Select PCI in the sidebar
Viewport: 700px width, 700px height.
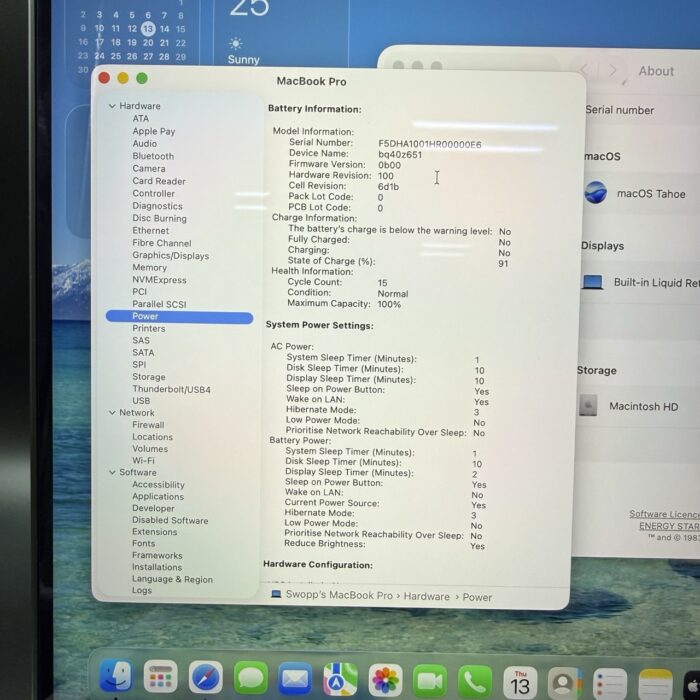point(139,292)
